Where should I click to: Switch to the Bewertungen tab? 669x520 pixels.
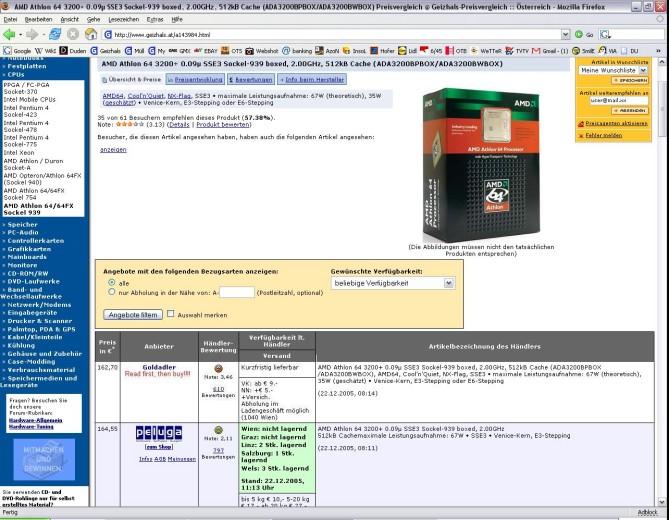[x=250, y=79]
